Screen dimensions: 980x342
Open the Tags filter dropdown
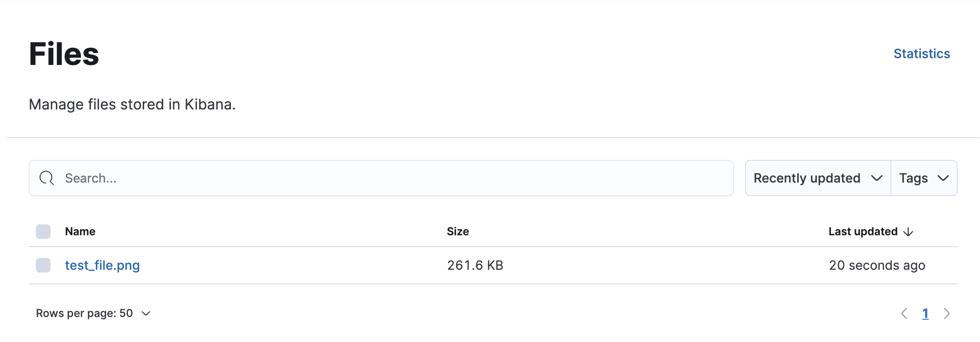click(x=924, y=178)
